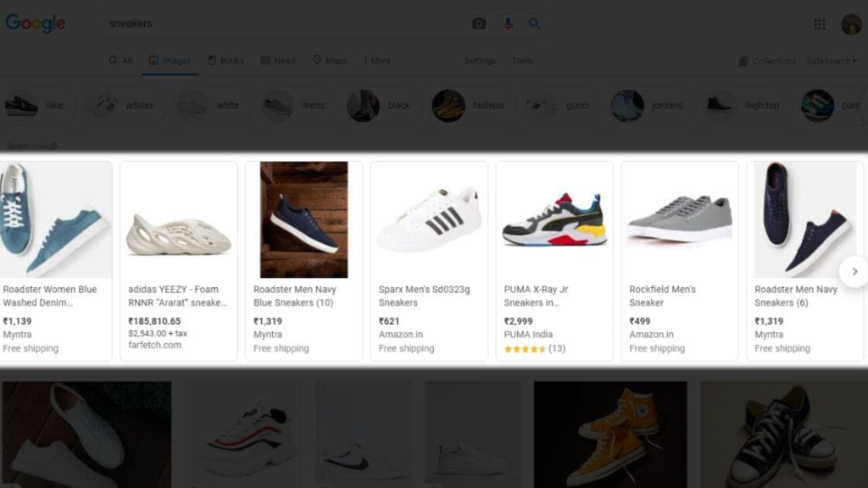This screenshot has height=488, width=868.
Task: Open the Tools options
Action: (522, 60)
